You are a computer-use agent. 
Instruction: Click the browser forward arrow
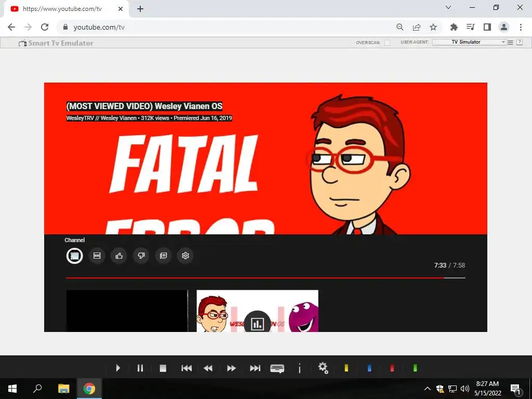pyautogui.click(x=28, y=27)
